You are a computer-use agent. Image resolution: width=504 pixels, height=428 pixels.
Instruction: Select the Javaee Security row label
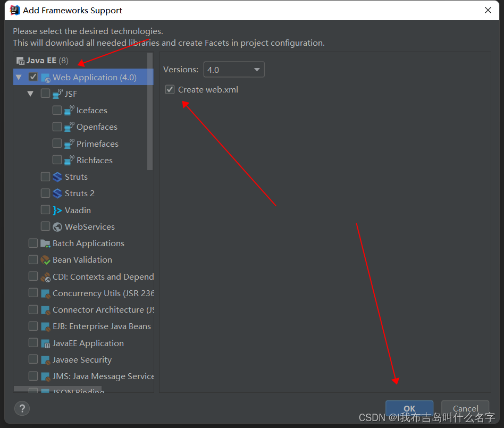(82, 360)
